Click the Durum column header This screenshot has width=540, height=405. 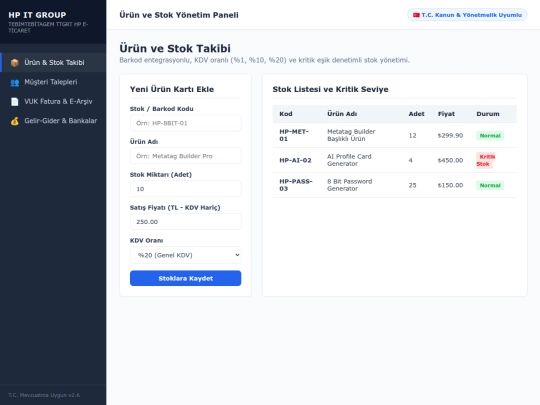click(x=488, y=114)
